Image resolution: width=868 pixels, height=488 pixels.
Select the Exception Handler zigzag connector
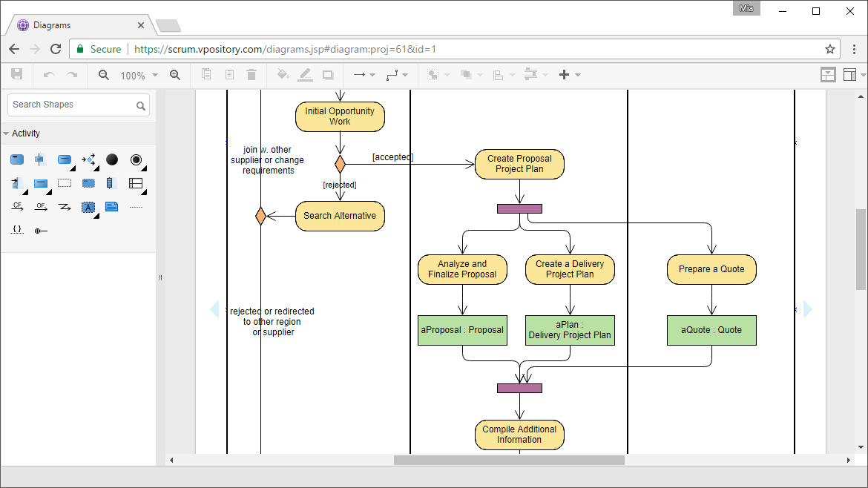tap(65, 207)
